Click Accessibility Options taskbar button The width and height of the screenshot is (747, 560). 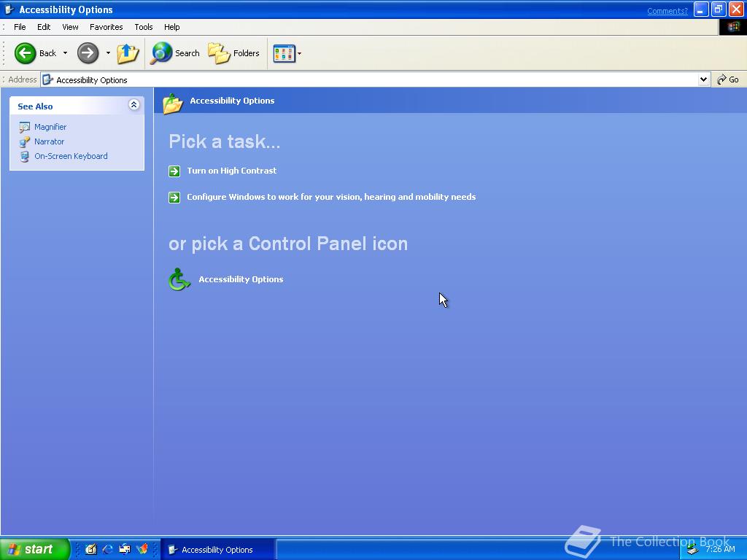pos(217,550)
